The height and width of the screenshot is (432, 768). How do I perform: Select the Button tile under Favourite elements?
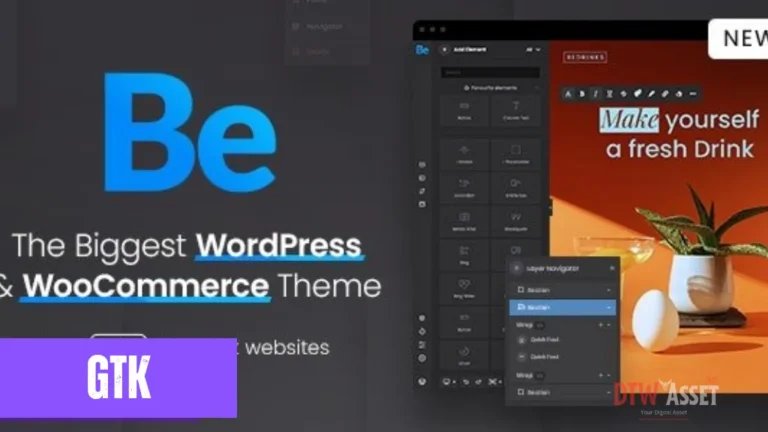(464, 111)
